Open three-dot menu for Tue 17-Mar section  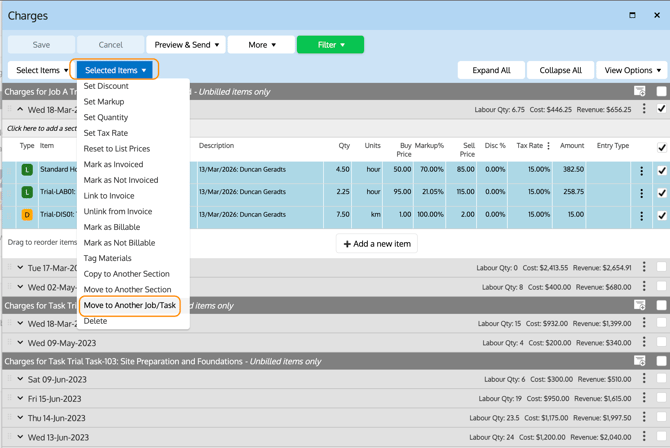[644, 268]
